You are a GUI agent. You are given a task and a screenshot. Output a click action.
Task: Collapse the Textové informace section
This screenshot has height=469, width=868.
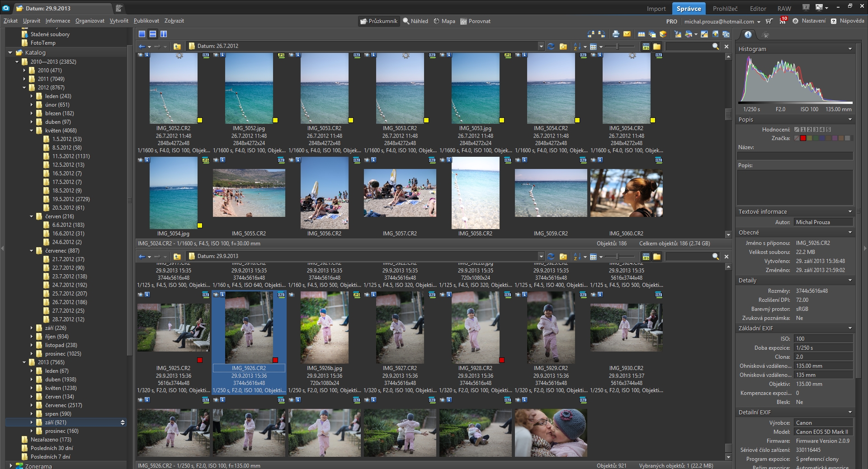click(x=850, y=211)
